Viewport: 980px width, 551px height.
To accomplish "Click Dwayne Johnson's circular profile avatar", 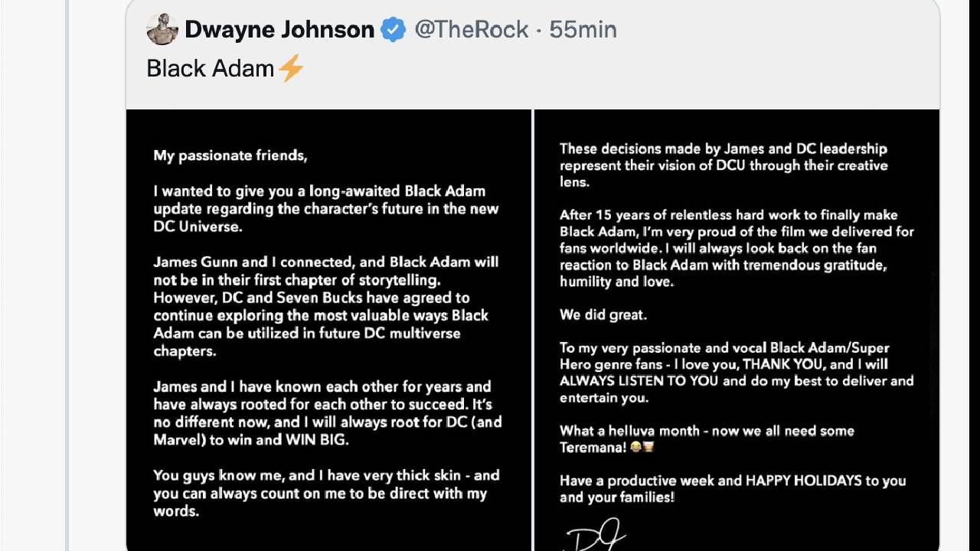I will 163,28.
